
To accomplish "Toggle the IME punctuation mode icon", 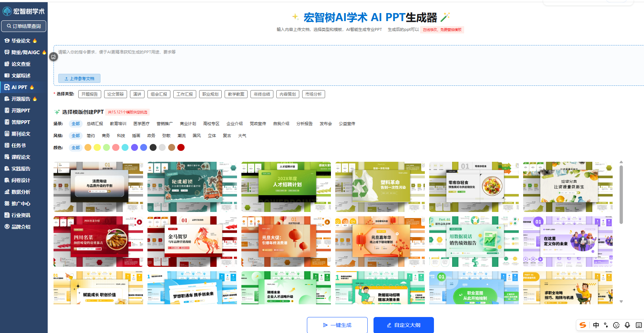I will tap(606, 325).
